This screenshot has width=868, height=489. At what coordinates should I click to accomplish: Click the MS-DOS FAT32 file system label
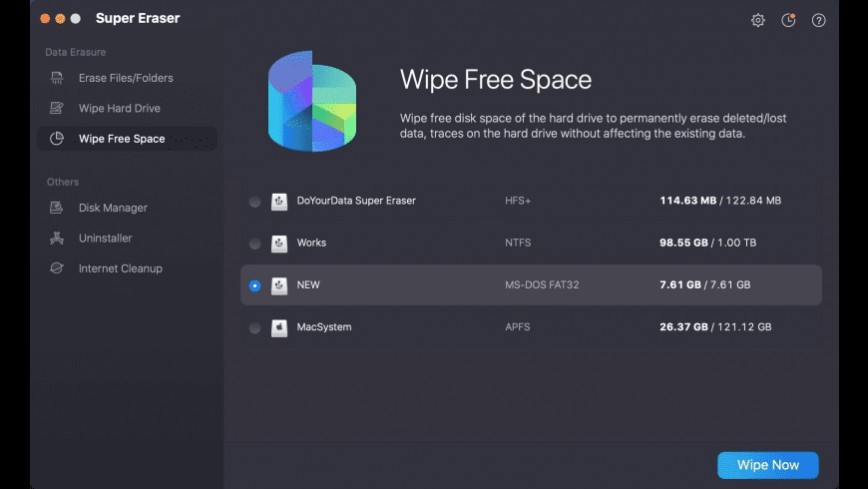[x=542, y=284]
